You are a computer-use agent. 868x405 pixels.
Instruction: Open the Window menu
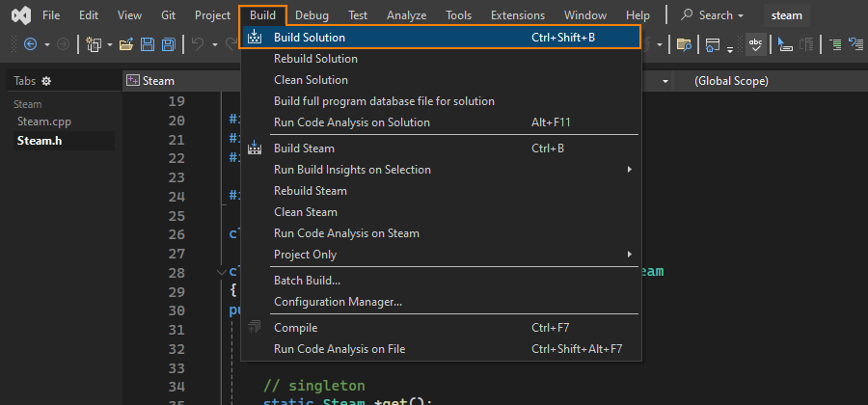[585, 15]
